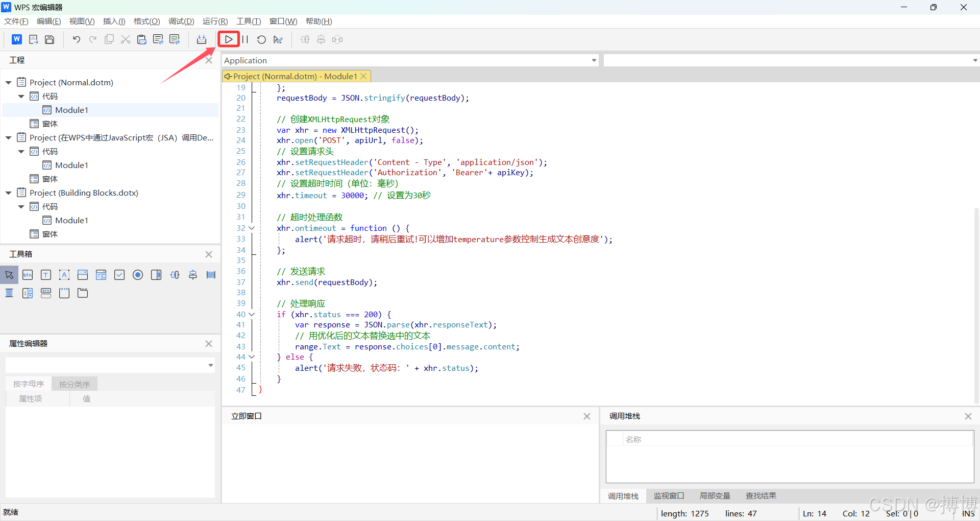The image size is (980, 521).
Task: Open the 调试(D) menu
Action: [182, 21]
